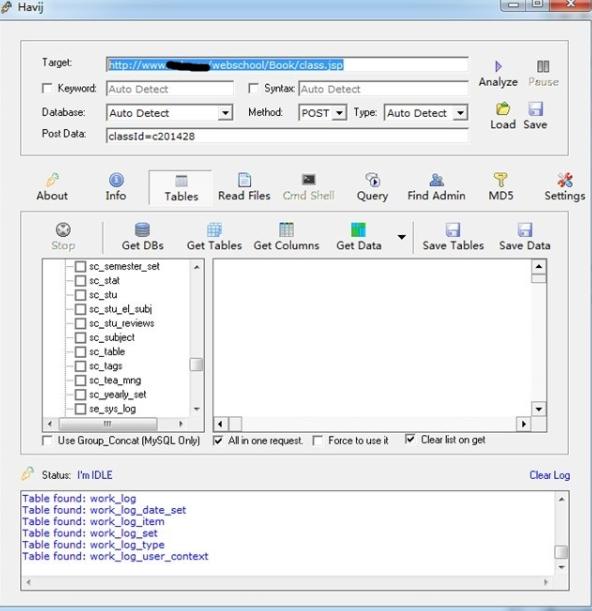
Task: Open the MD5 key icon
Action: [500, 180]
